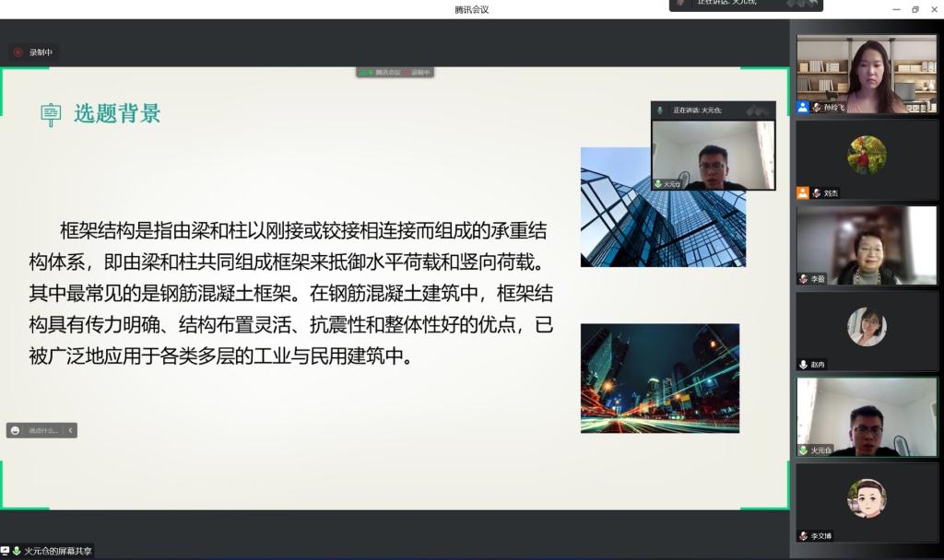Select 赵冉's avatar in the participant list
944x560 pixels.
click(x=867, y=326)
